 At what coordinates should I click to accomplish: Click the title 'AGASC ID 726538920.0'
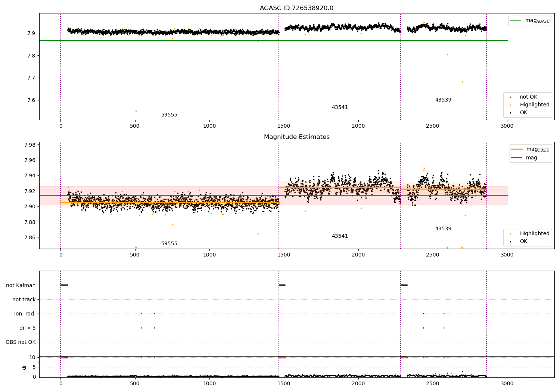tap(296, 8)
